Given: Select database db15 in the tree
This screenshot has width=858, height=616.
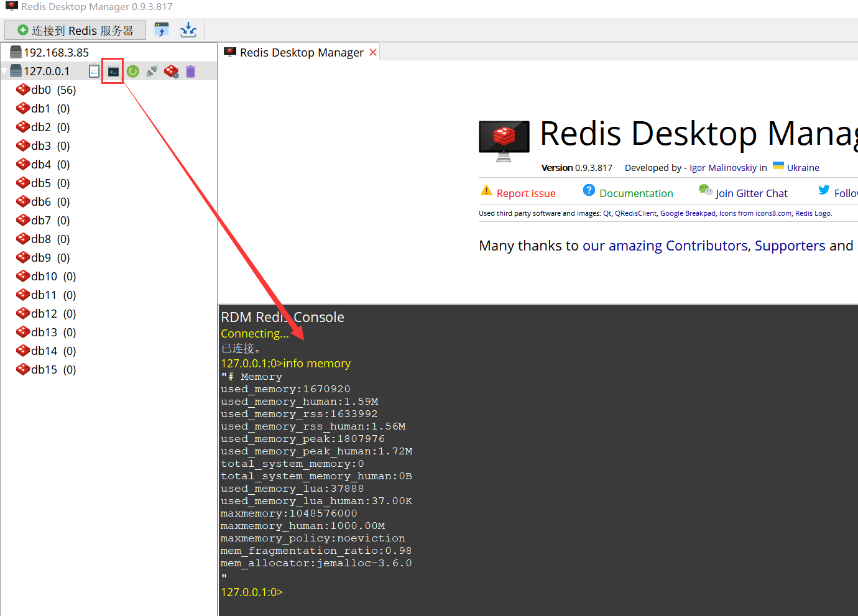Looking at the screenshot, I should [x=53, y=370].
